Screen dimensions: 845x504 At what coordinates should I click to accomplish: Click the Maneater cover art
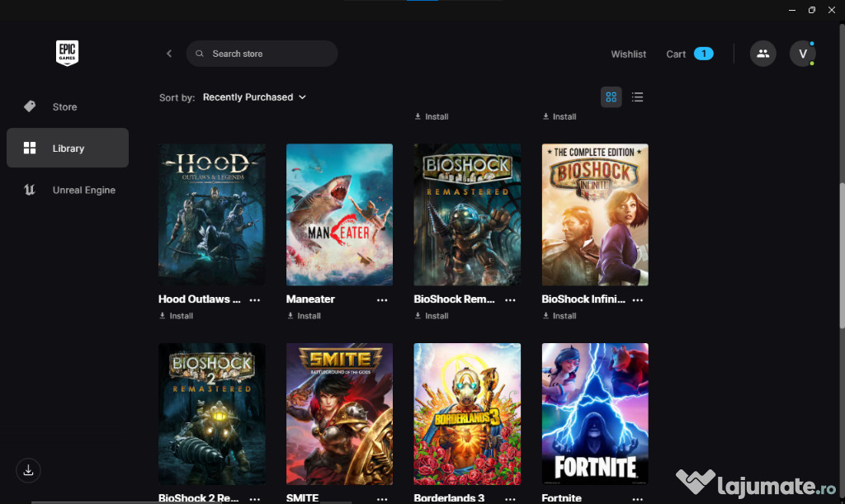(x=339, y=214)
